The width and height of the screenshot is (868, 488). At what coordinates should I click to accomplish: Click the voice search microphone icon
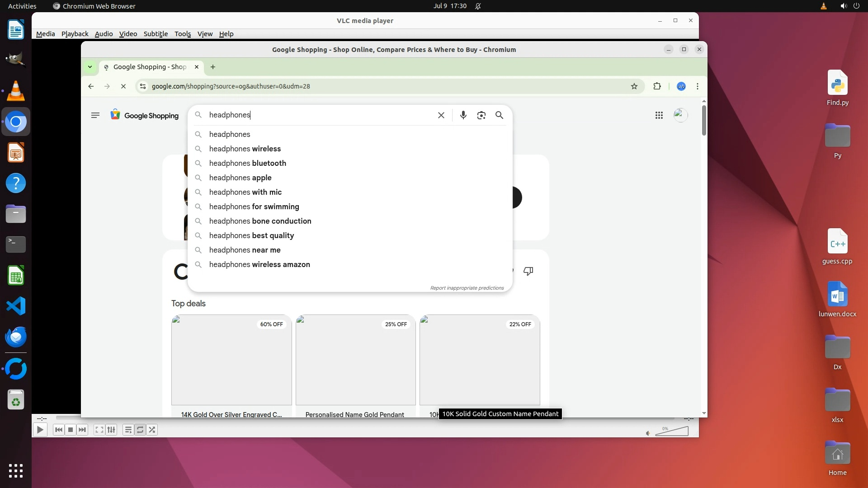pyautogui.click(x=463, y=115)
